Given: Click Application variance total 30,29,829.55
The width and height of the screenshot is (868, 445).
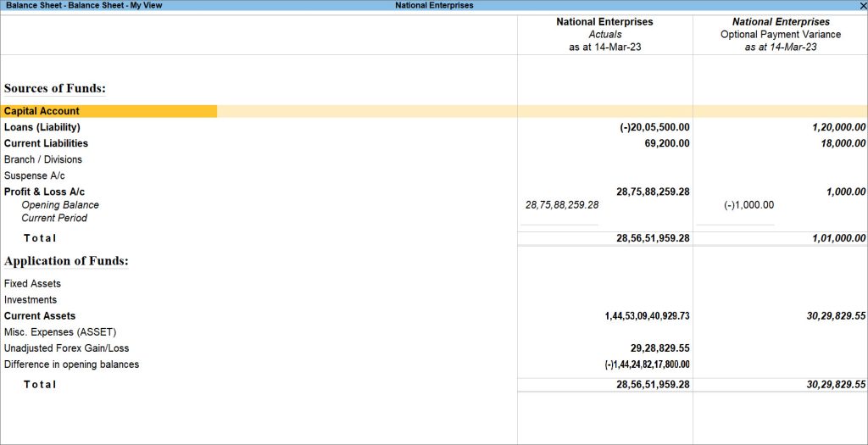Looking at the screenshot, I should [x=837, y=385].
